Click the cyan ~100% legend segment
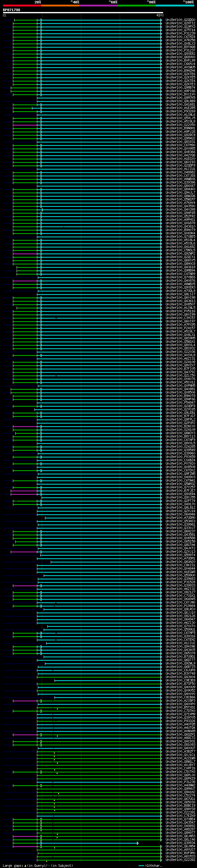 (175, 6)
